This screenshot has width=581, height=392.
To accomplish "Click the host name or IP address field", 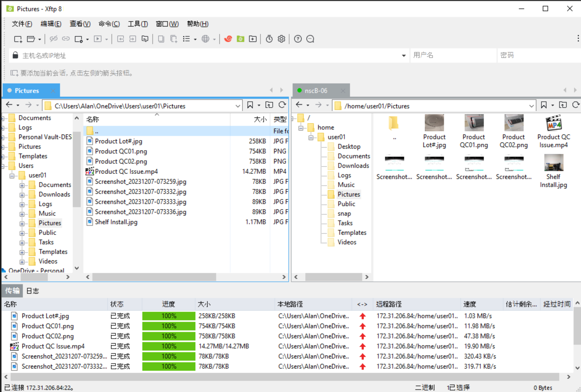I will coord(210,56).
